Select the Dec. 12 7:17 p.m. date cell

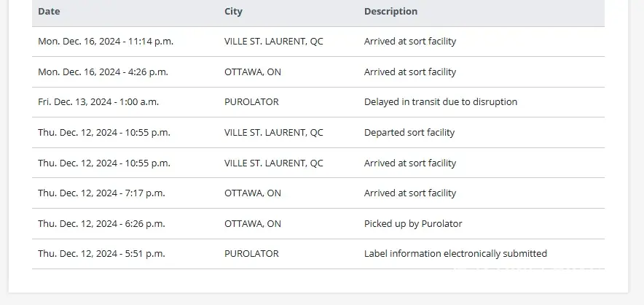101,193
